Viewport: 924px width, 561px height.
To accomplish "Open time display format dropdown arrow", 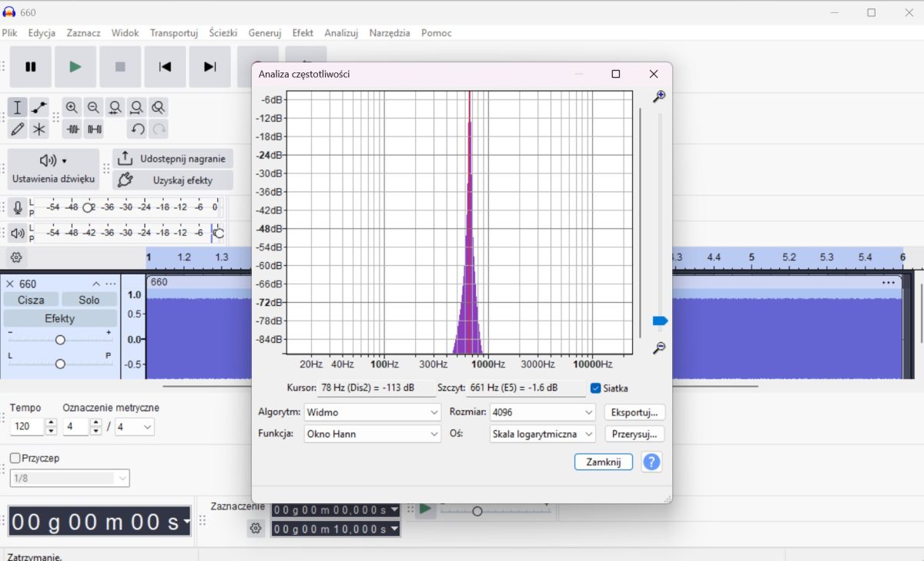I will pyautogui.click(x=186, y=522).
